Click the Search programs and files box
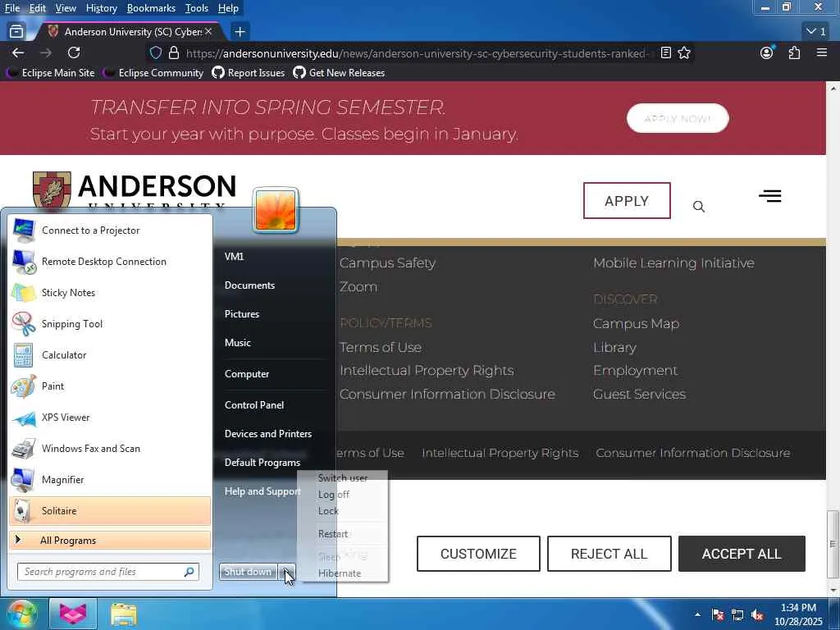 pyautogui.click(x=108, y=572)
